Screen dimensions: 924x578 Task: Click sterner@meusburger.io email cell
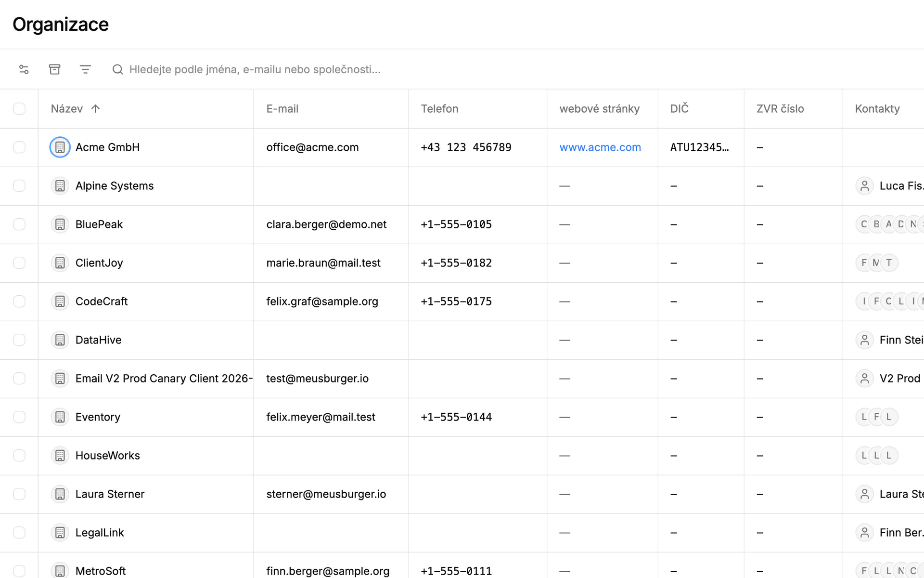[326, 494]
